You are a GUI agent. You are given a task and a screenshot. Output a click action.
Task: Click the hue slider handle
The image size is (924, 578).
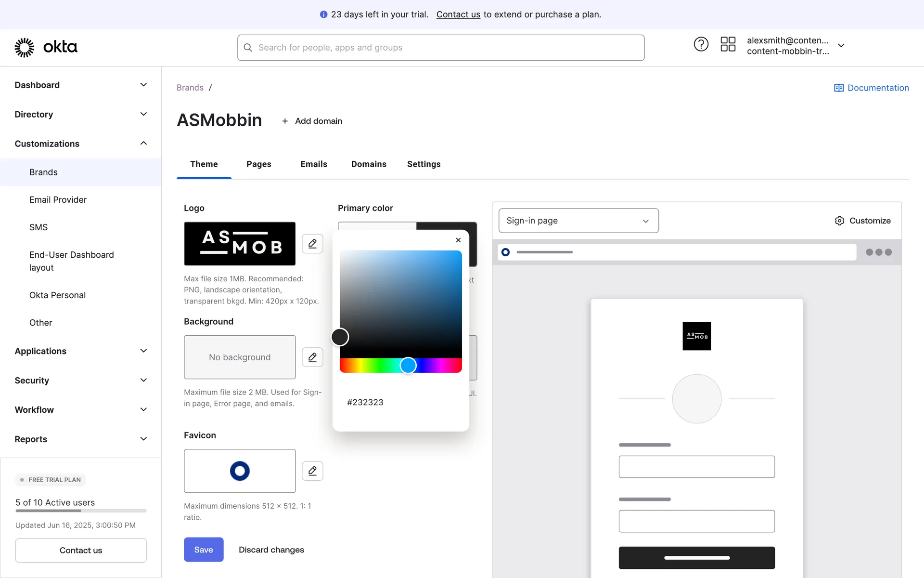coord(408,366)
